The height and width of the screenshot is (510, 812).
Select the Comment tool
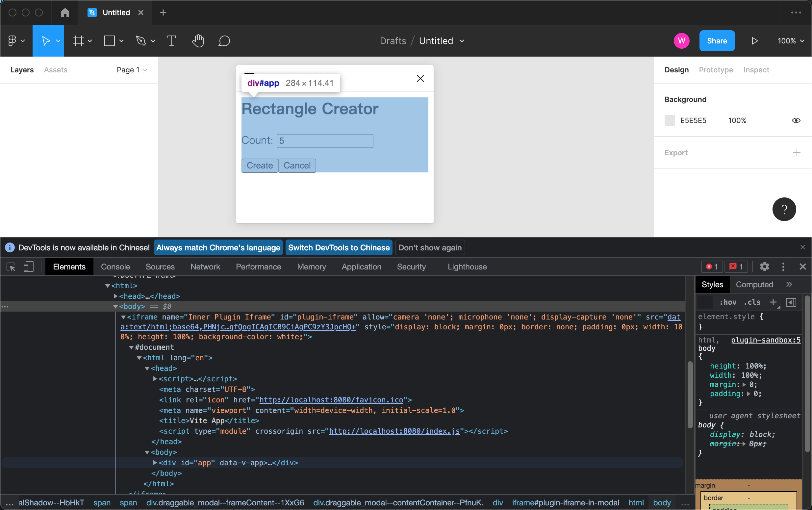[x=224, y=41]
